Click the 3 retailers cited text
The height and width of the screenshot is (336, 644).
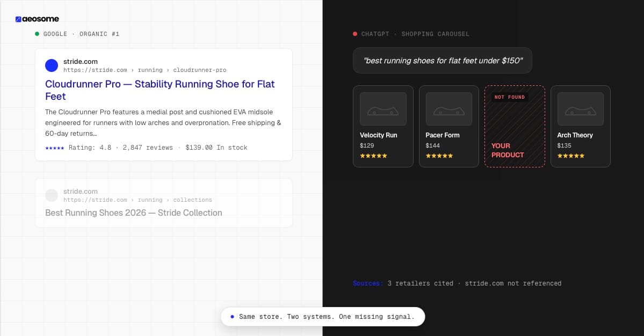420,283
